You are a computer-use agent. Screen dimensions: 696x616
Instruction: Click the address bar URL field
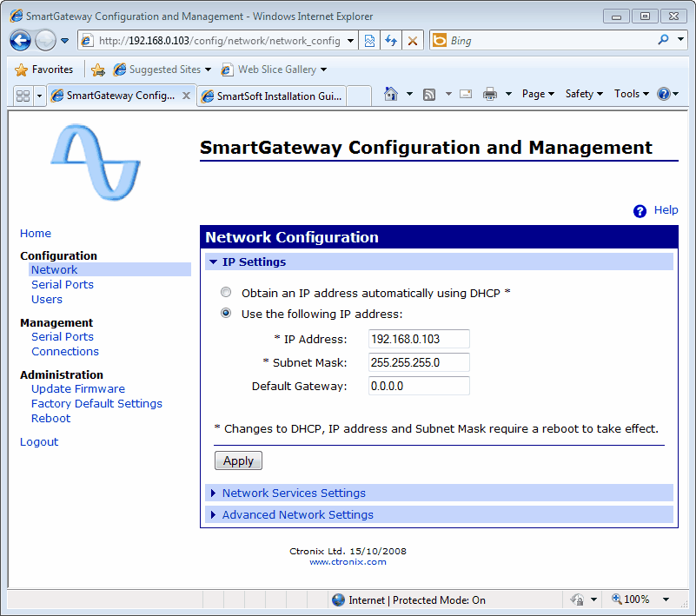click(219, 41)
